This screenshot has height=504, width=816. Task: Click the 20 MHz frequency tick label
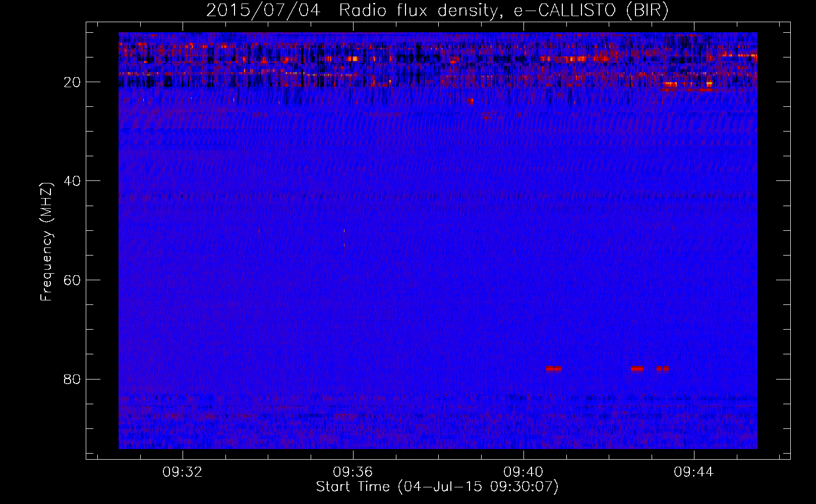pyautogui.click(x=73, y=82)
